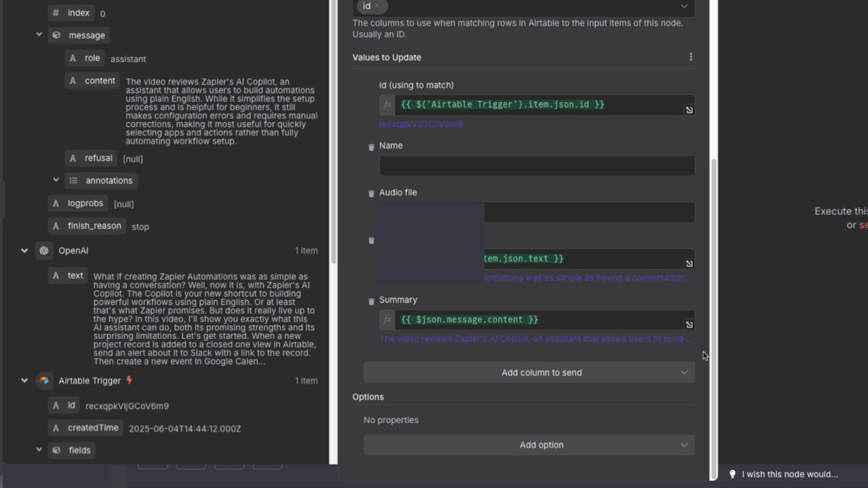The image size is (868, 488).
Task: Click the lightning bolt beside Airtable Trigger
Action: (129, 380)
